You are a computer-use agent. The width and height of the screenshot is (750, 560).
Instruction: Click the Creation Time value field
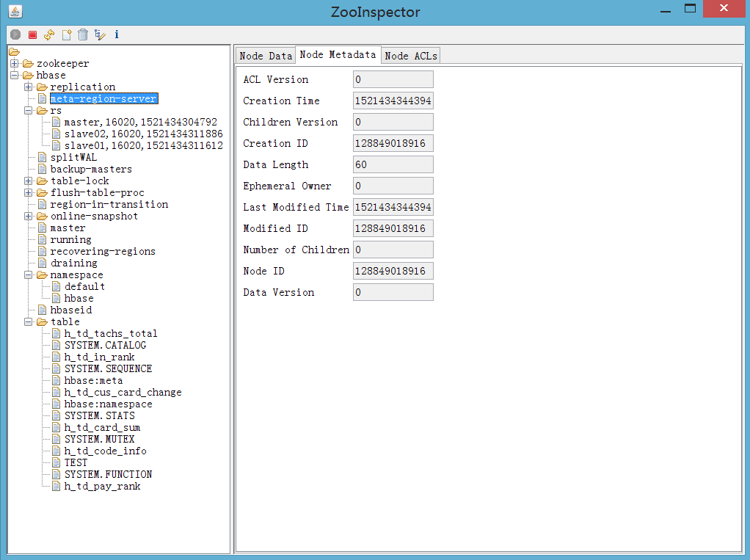pyautogui.click(x=393, y=101)
